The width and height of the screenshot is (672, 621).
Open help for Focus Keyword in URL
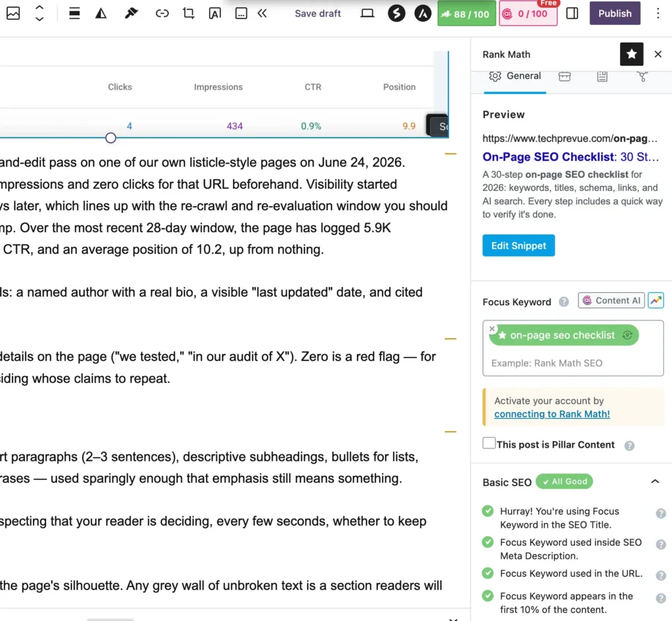tap(661, 575)
